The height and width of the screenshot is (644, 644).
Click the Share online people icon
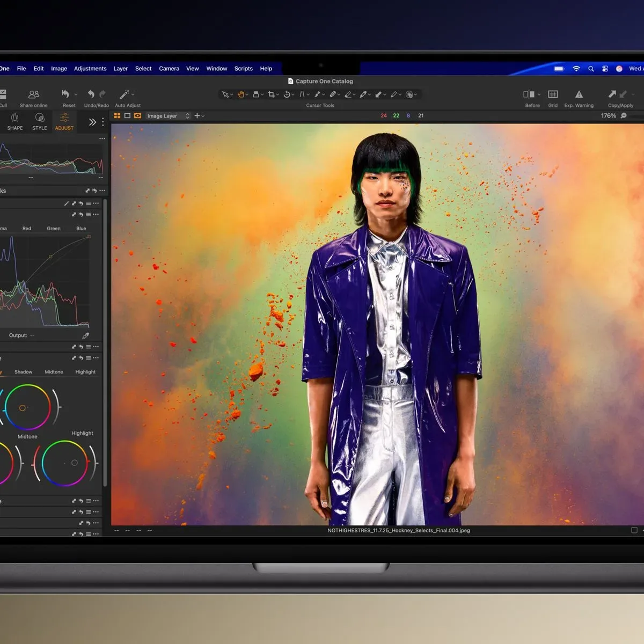tap(34, 94)
